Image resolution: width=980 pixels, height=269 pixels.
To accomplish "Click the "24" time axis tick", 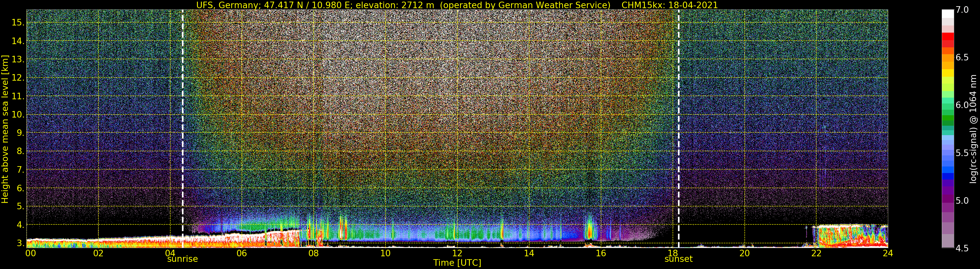I will click(888, 253).
